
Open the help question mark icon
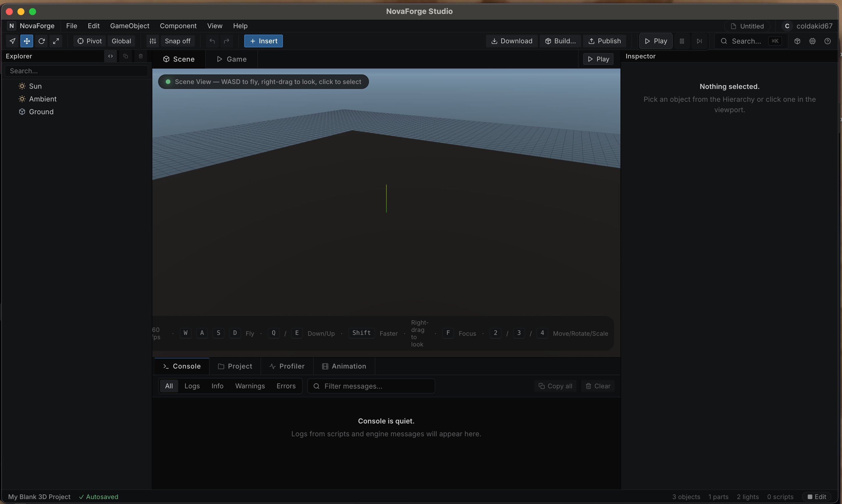[x=828, y=41]
